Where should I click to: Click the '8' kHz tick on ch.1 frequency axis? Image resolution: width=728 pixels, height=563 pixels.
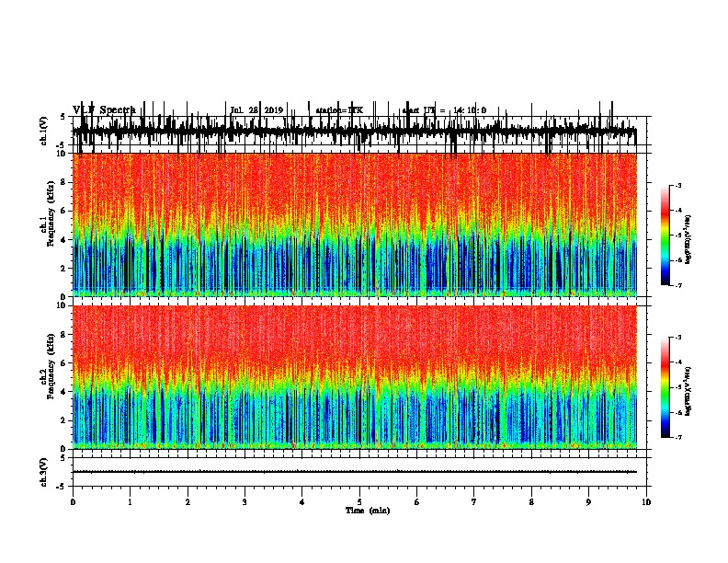(63, 182)
